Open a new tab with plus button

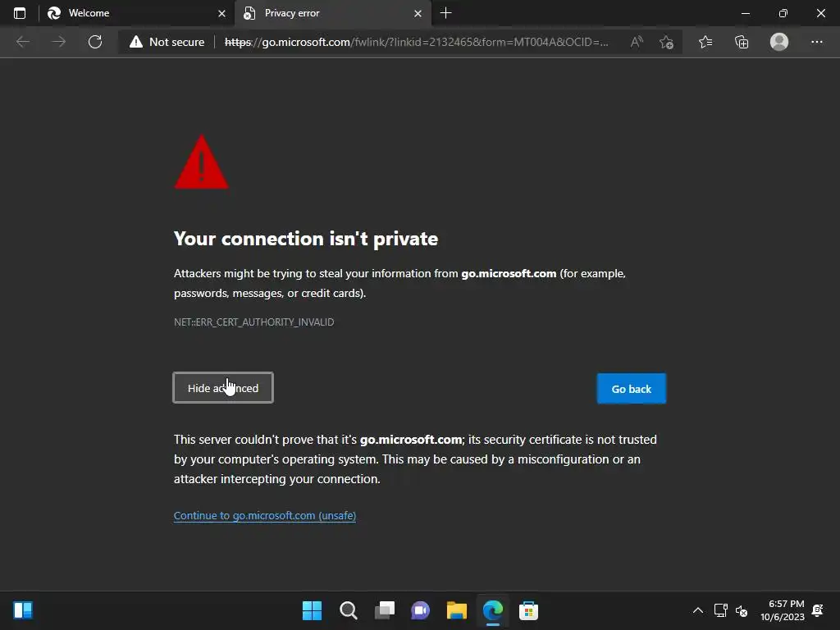445,13
